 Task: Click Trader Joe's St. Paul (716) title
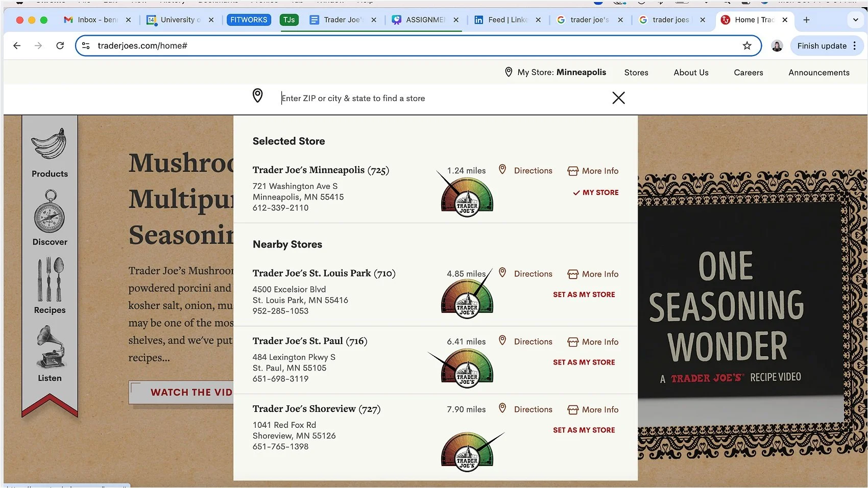310,341
